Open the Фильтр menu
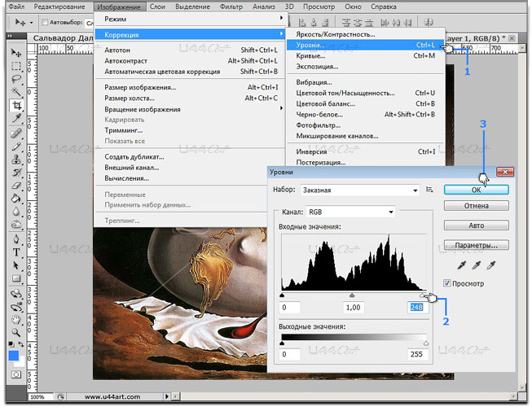Image resolution: width=532 pixels, height=407 pixels. point(231,7)
